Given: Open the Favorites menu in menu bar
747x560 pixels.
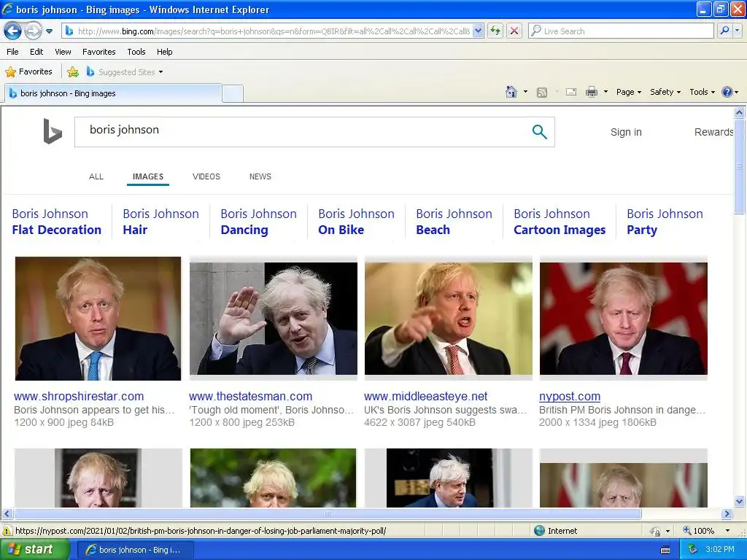Looking at the screenshot, I should point(99,52).
